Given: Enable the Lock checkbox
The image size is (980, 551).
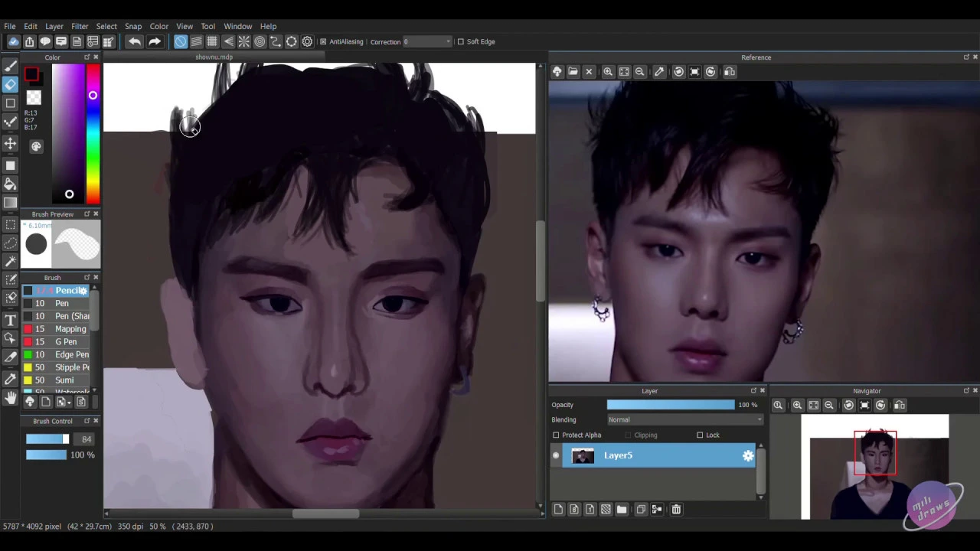Looking at the screenshot, I should click(x=700, y=435).
